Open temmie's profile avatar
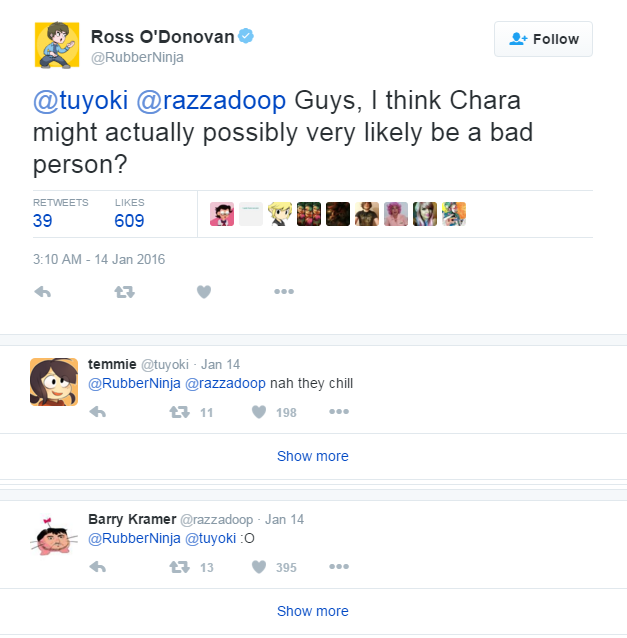 [x=53, y=380]
